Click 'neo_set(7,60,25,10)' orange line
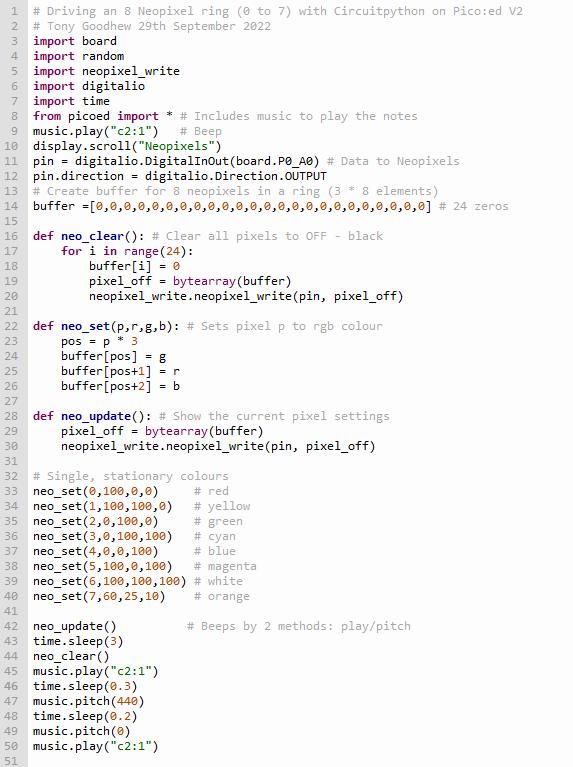This screenshot has height=767, width=573. pos(99,596)
